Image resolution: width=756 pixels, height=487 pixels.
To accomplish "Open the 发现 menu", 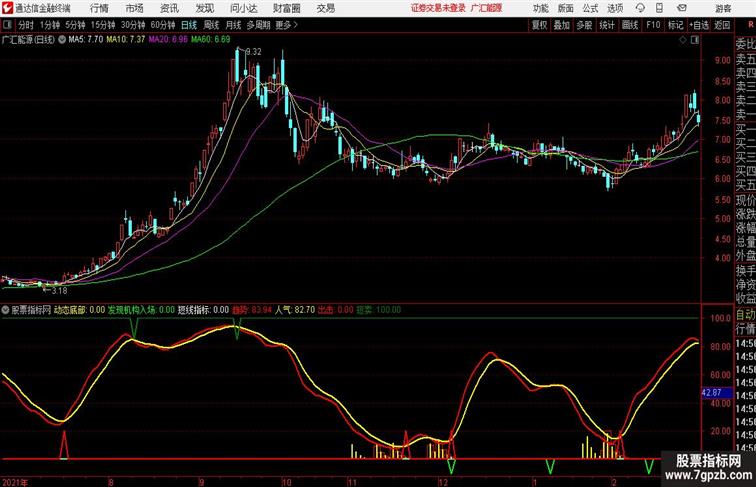I will click(204, 8).
